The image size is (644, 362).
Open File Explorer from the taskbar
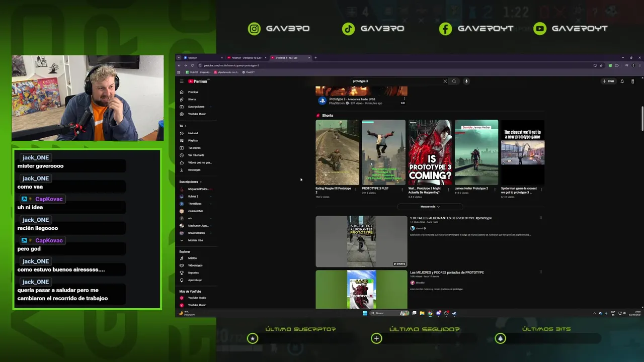[x=422, y=313]
